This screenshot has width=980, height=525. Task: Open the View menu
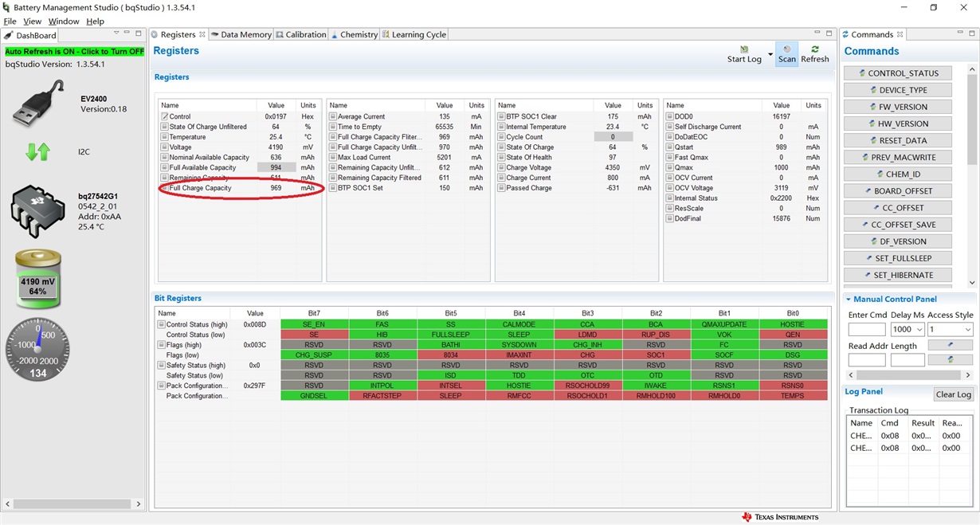click(x=33, y=22)
